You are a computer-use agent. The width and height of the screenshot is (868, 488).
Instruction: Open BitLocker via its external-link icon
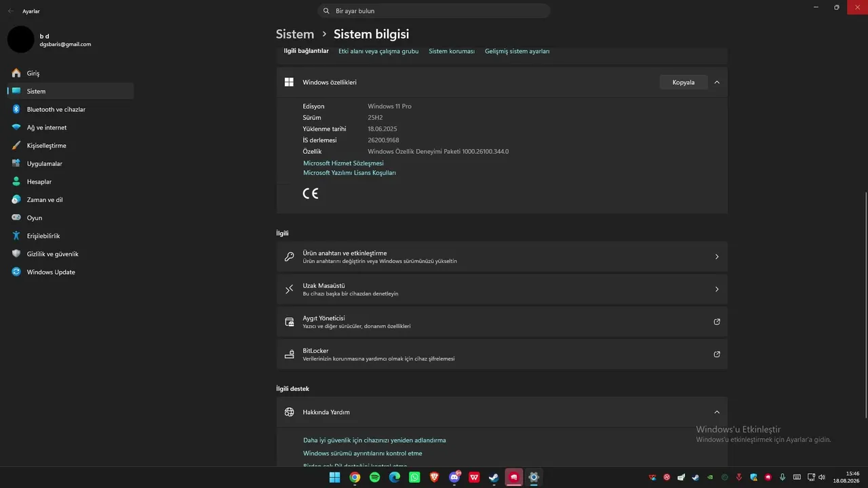[717, 354]
